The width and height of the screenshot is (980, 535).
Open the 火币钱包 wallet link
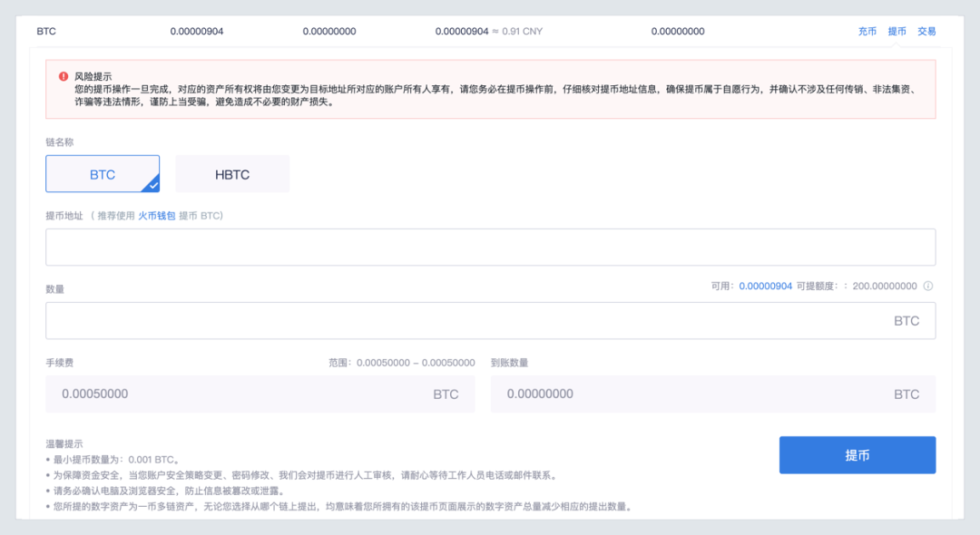pyautogui.click(x=156, y=216)
